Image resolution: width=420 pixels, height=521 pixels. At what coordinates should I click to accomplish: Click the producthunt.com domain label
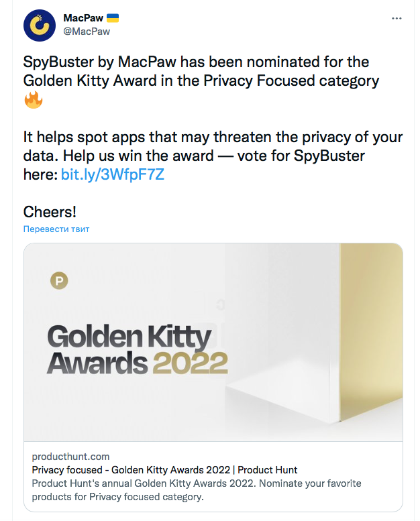point(70,457)
